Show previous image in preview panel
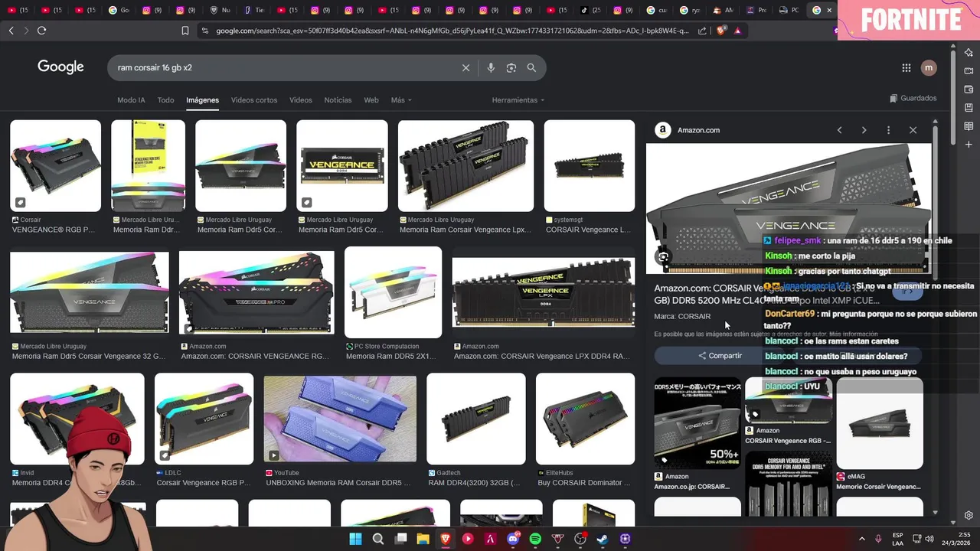980x551 pixels. 839,130
